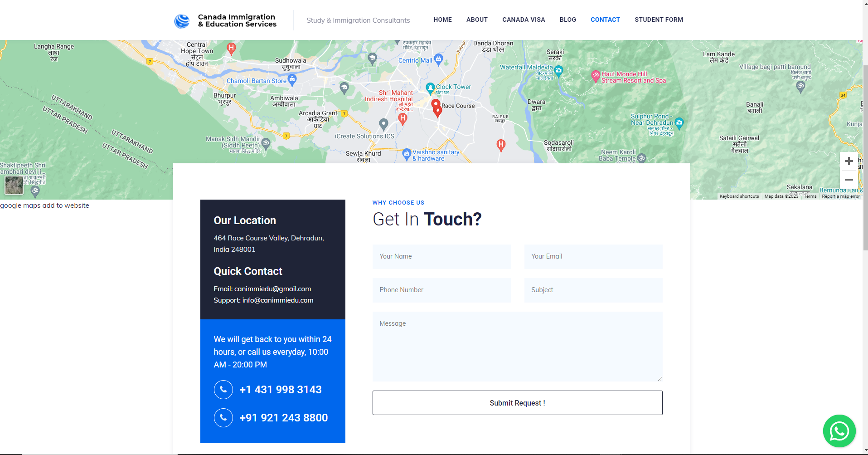Screen dimensions: 868x455
Task: Zoom out on the map
Action: click(849, 180)
